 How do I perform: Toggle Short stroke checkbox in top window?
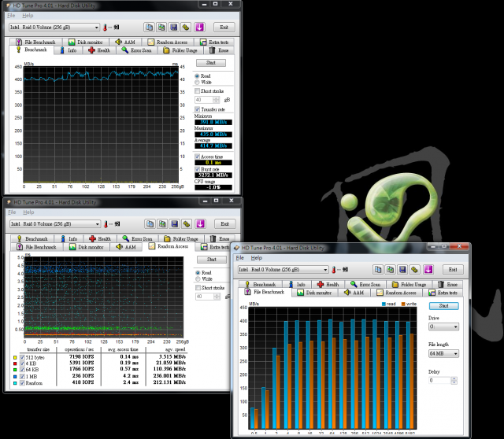pos(198,91)
